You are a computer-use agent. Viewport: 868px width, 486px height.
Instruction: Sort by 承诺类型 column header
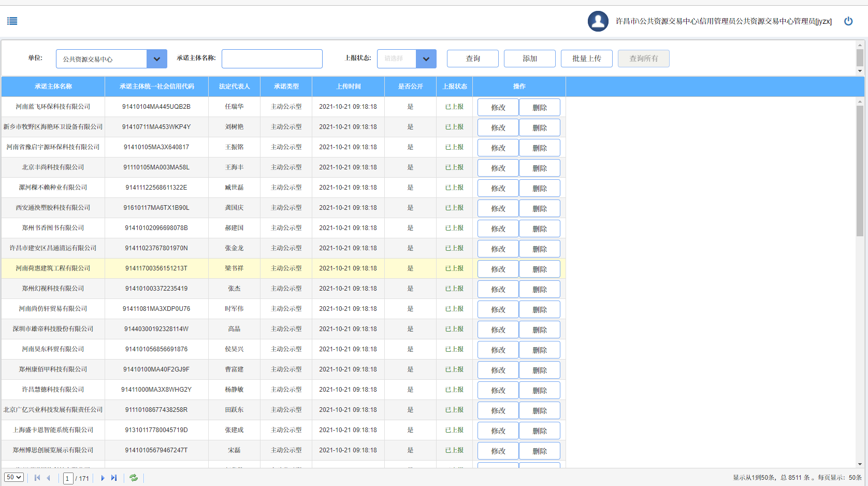click(286, 87)
